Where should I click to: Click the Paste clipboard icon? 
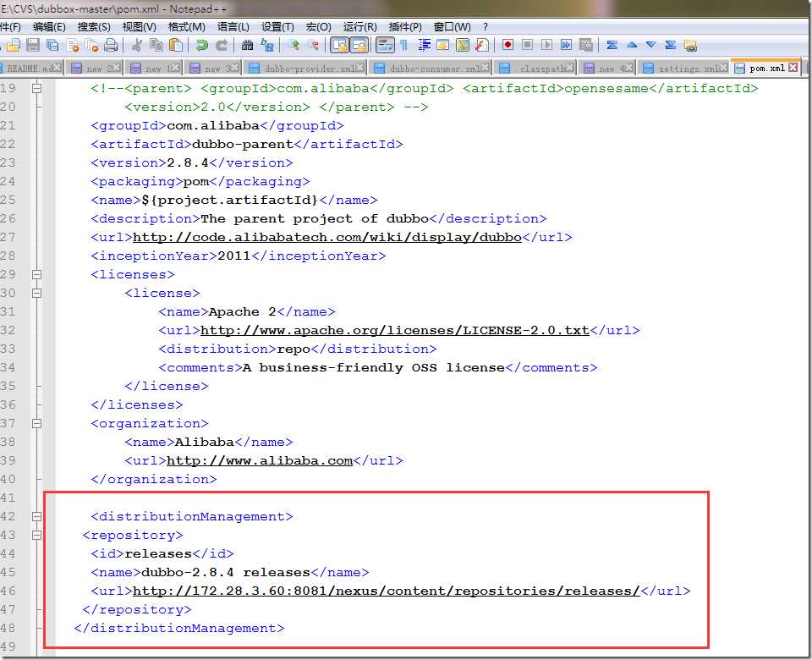click(x=176, y=46)
